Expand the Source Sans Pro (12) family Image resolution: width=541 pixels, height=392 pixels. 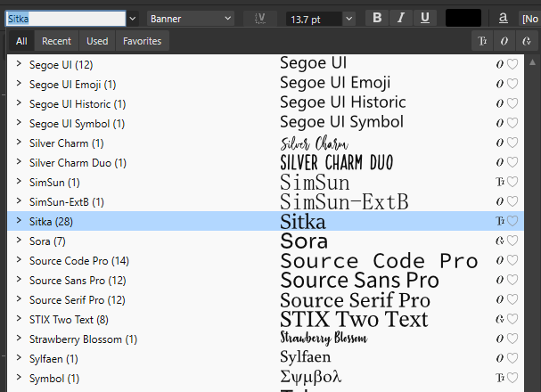pos(19,280)
